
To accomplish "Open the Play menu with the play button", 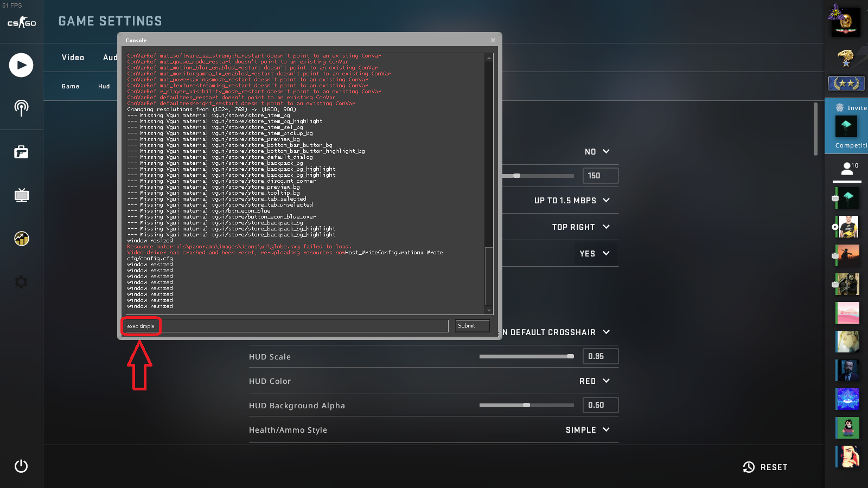I will [x=21, y=65].
